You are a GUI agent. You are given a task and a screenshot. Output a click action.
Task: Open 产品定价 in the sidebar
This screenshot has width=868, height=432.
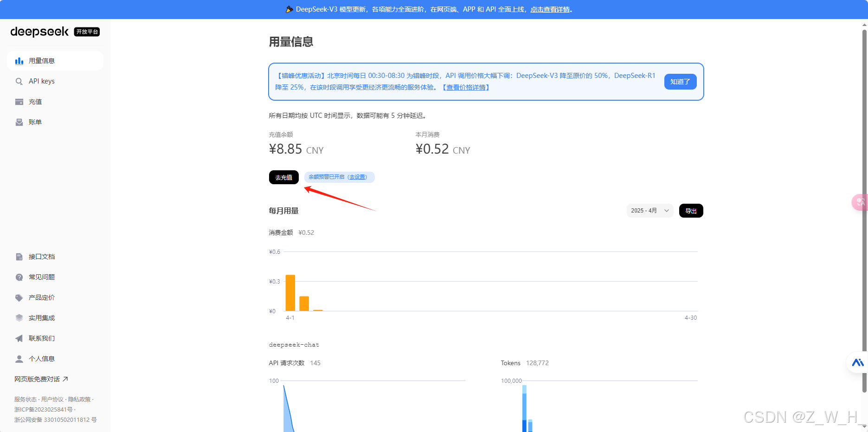tap(55, 297)
